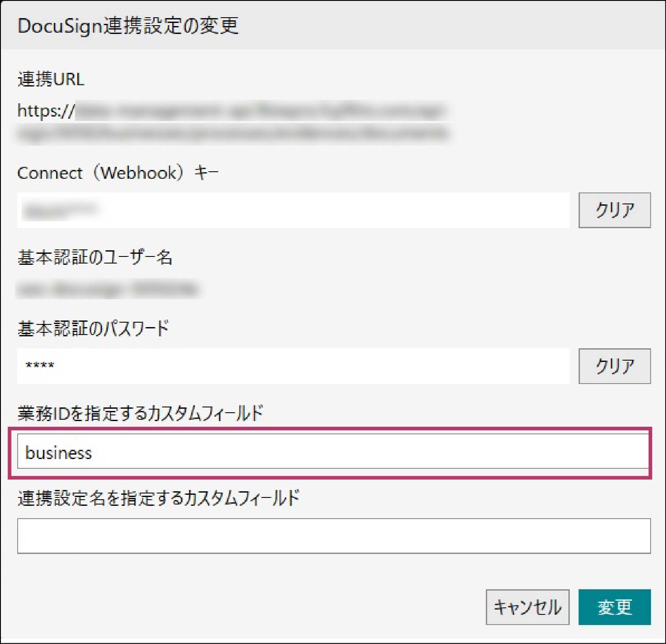This screenshot has height=644, width=666.
Task: Click the Connect（Webhook）キー label
Action: 117,173
